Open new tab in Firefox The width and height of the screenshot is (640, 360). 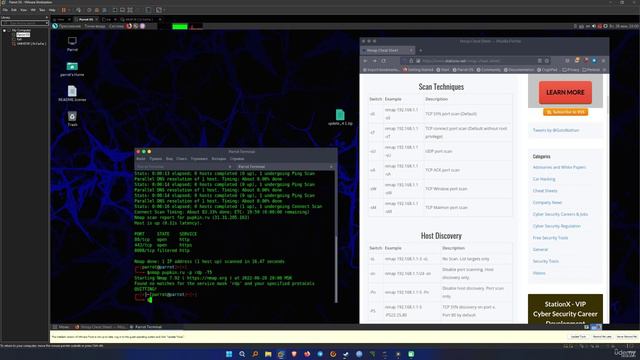coord(420,50)
